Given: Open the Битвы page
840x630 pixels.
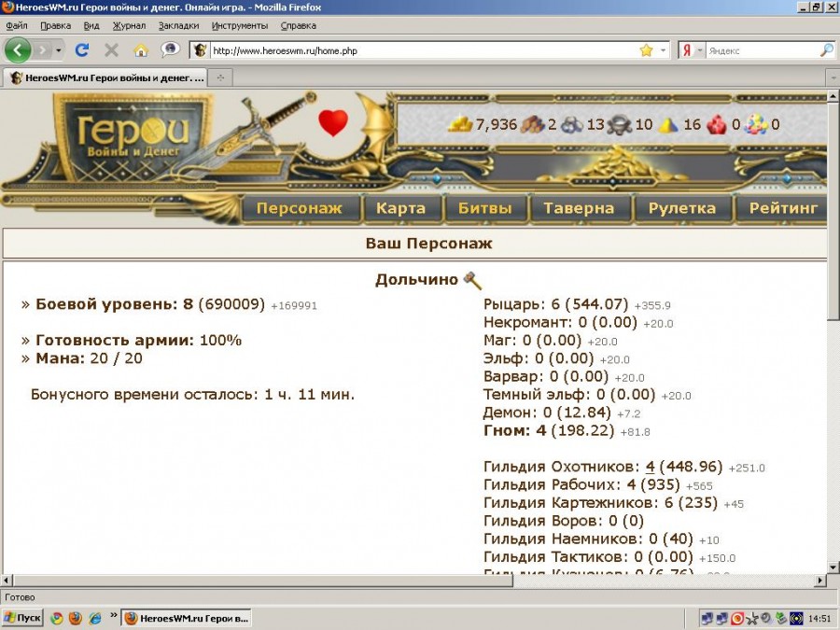Looking at the screenshot, I should point(484,208).
